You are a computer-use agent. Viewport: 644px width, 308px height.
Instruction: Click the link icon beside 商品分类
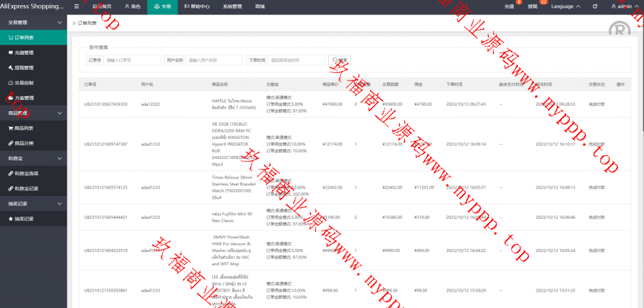tap(11, 143)
